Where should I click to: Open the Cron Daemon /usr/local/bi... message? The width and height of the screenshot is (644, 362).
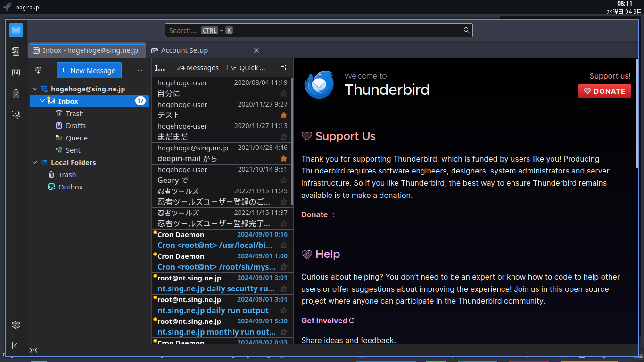[222, 240]
